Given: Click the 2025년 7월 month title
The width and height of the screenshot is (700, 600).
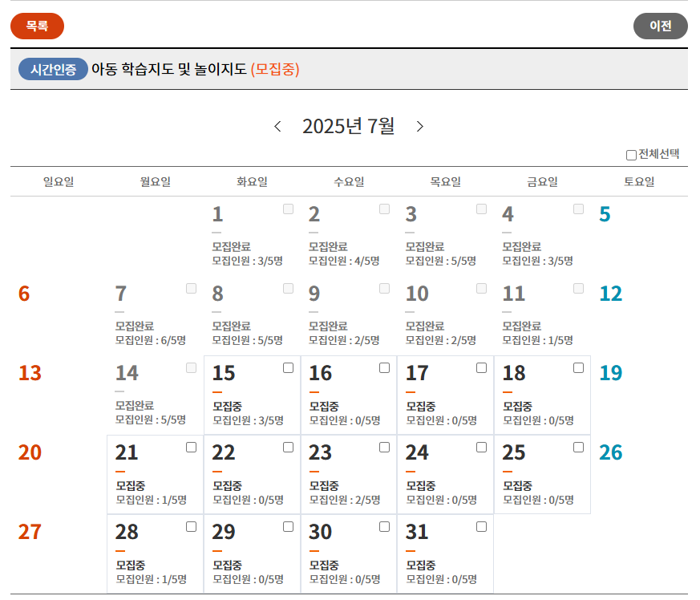Looking at the screenshot, I should click(348, 127).
